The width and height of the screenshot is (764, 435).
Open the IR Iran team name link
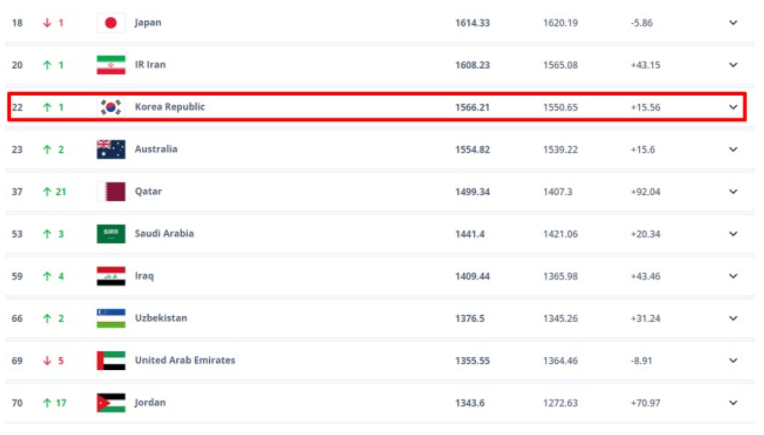coord(150,65)
